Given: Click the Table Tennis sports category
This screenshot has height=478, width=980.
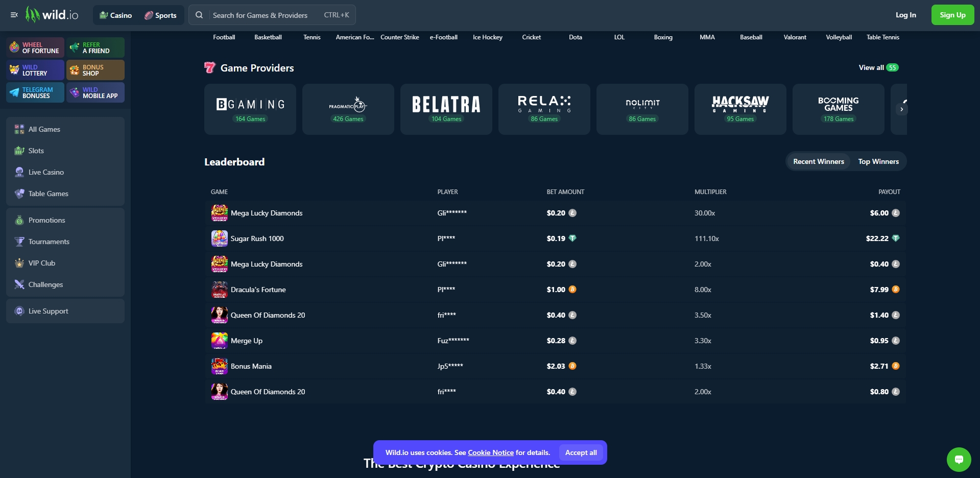Looking at the screenshot, I should [x=883, y=37].
